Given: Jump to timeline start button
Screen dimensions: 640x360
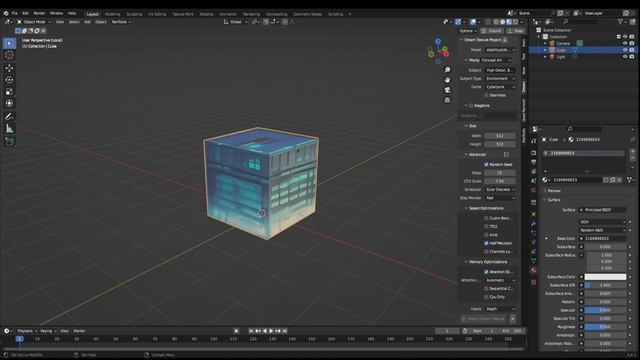Looking at the screenshot, I should pyautogui.click(x=251, y=331).
